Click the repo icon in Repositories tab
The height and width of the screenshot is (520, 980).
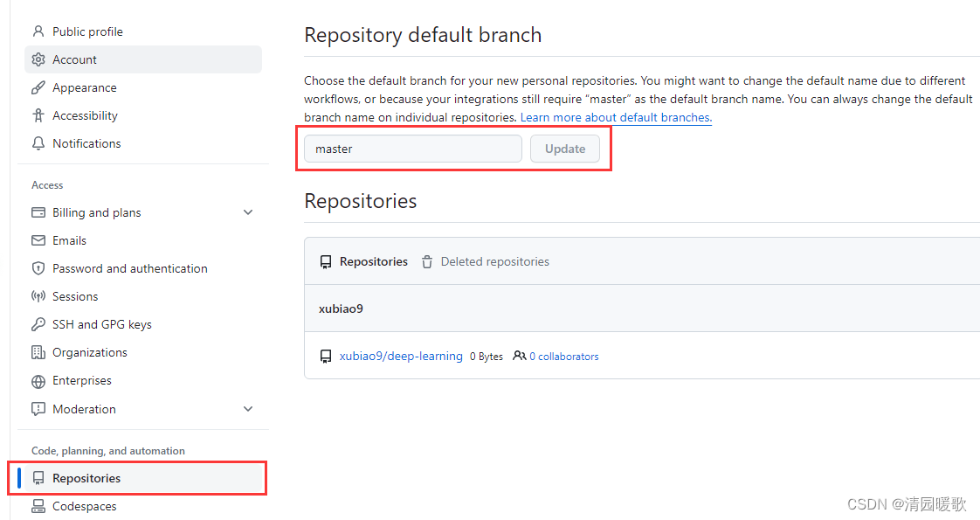tap(326, 262)
